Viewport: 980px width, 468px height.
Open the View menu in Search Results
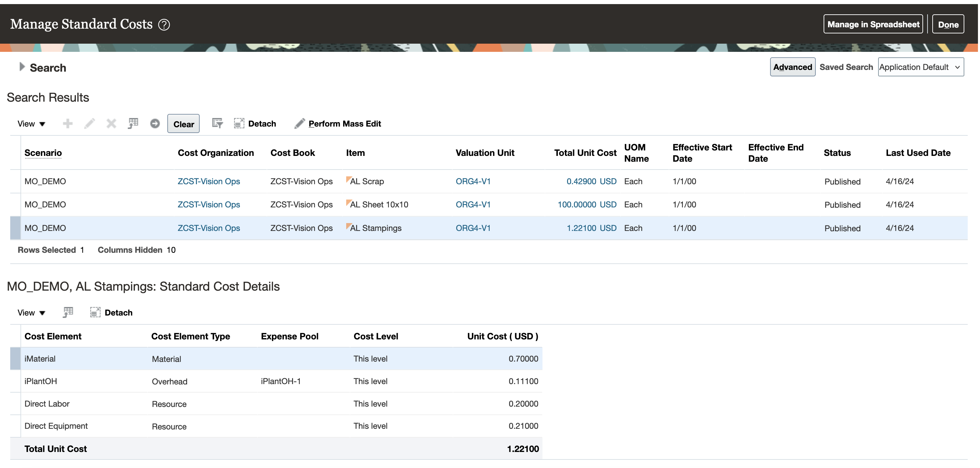(x=31, y=124)
